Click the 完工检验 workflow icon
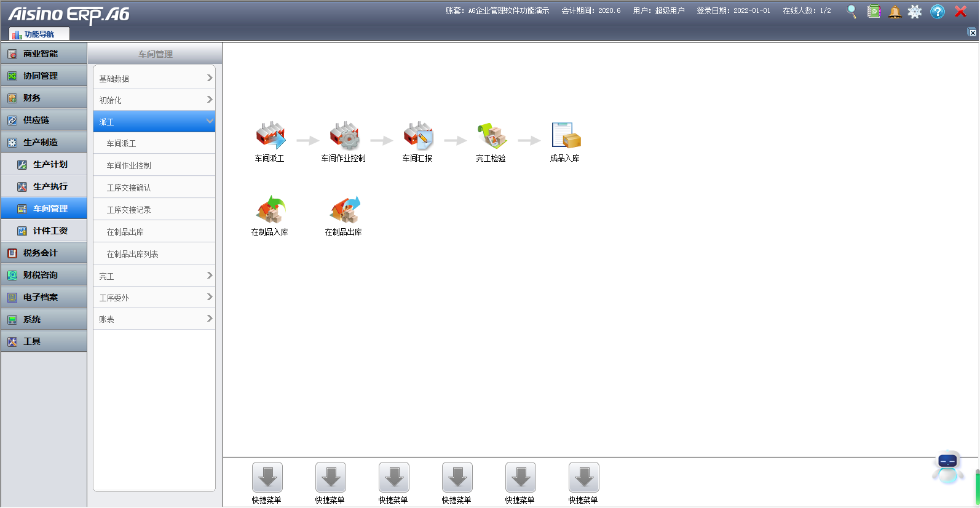The height and width of the screenshot is (508, 980). pyautogui.click(x=491, y=136)
